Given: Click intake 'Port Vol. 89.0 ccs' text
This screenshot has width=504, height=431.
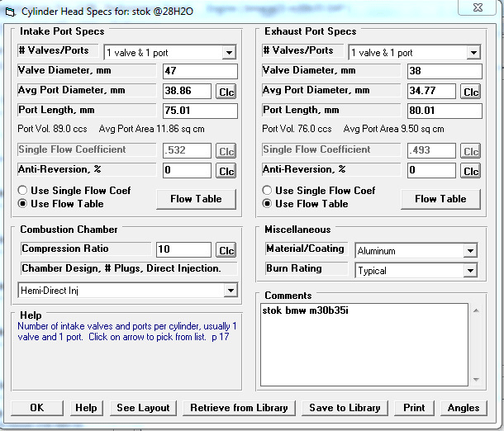Looking at the screenshot, I should pos(52,129).
